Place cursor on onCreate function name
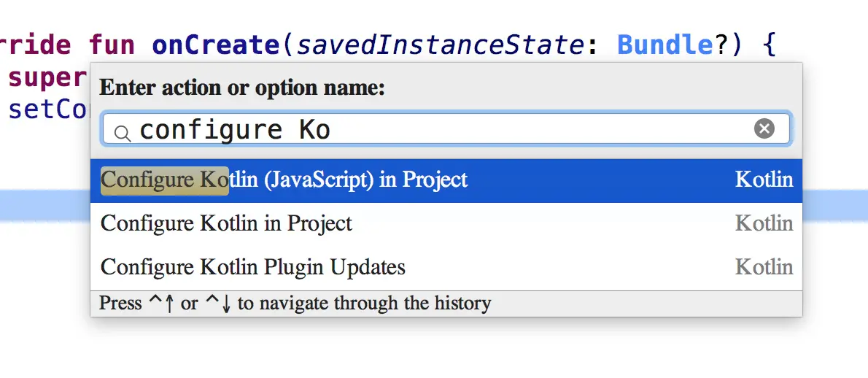The image size is (868, 378). coord(214,45)
